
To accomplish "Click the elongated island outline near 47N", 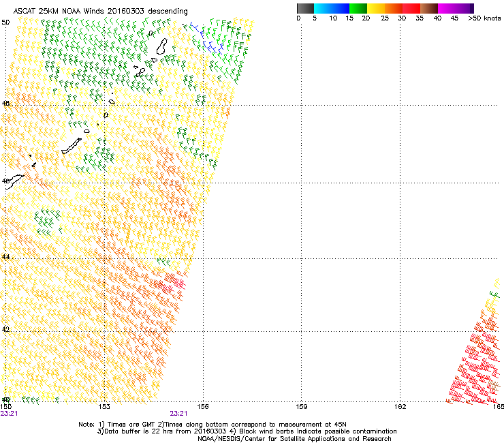I will coord(72,146).
